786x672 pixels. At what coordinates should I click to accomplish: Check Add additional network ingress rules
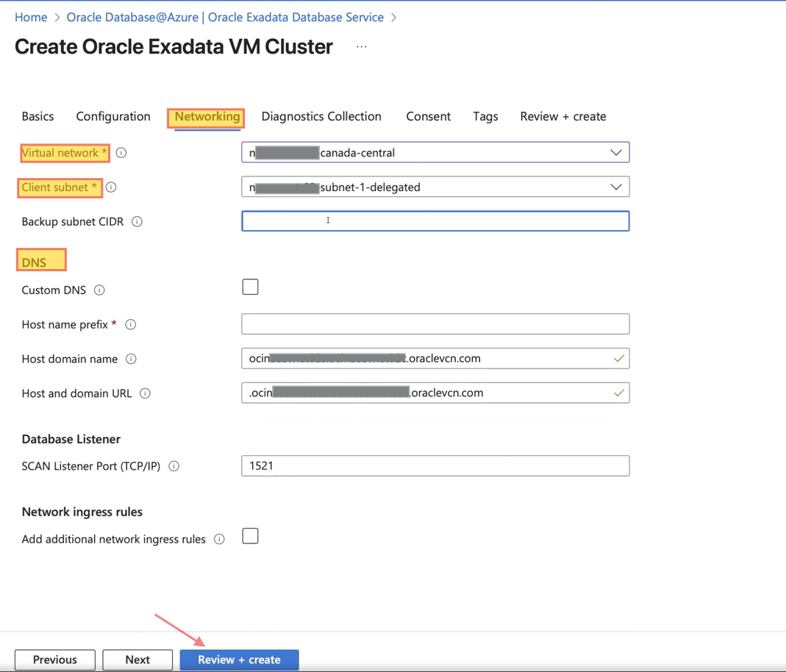click(x=250, y=536)
